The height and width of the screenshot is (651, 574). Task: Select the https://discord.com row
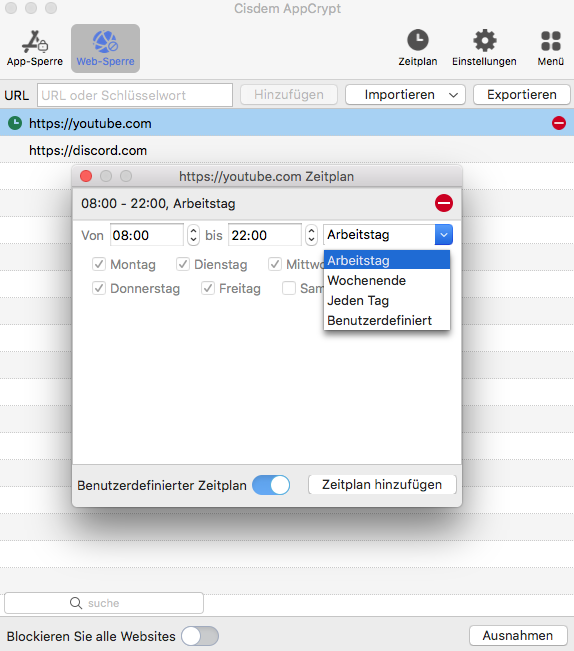(287, 150)
